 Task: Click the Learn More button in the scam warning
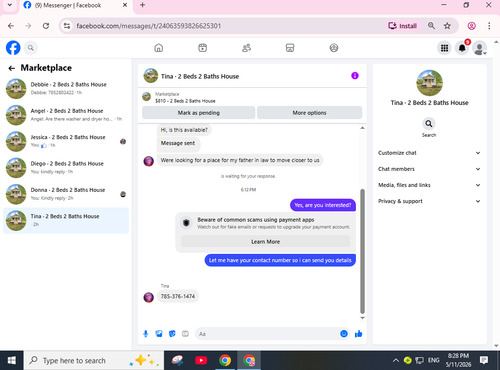point(265,241)
